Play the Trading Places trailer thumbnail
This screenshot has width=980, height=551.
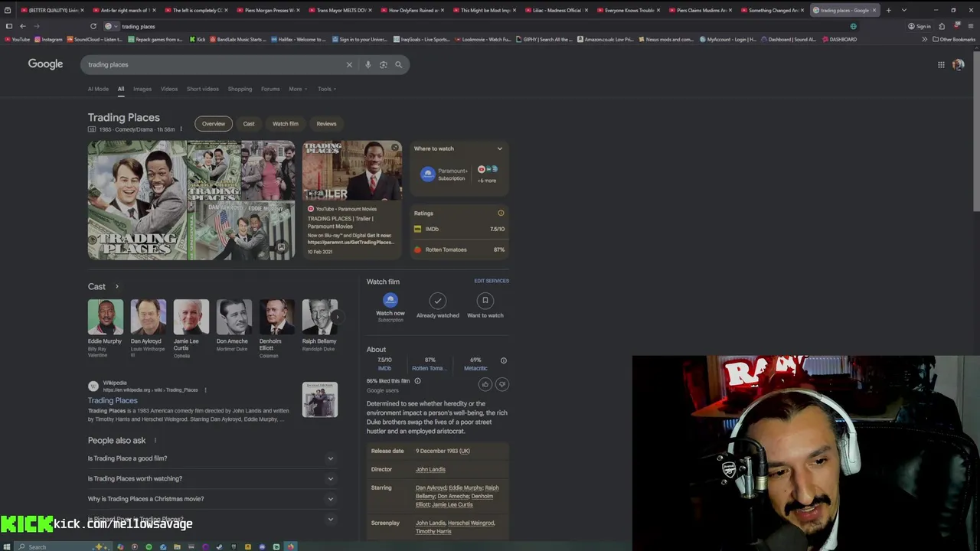[x=352, y=171]
